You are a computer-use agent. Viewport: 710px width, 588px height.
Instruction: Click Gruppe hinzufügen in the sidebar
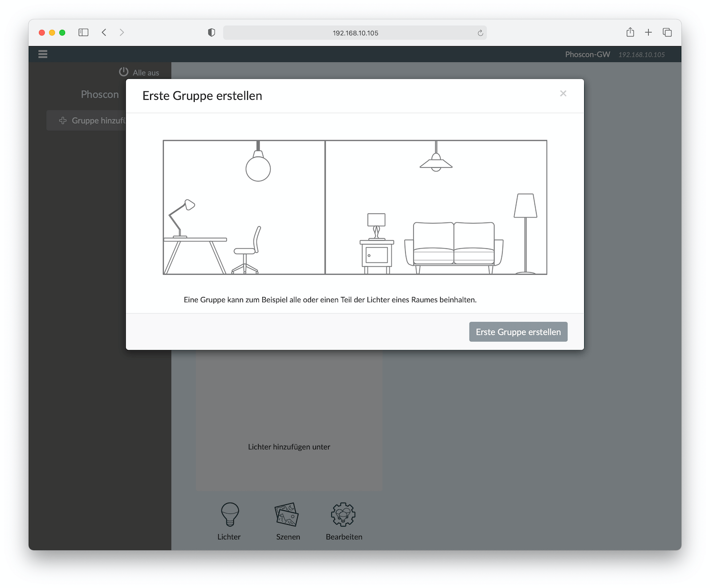pyautogui.click(x=91, y=121)
